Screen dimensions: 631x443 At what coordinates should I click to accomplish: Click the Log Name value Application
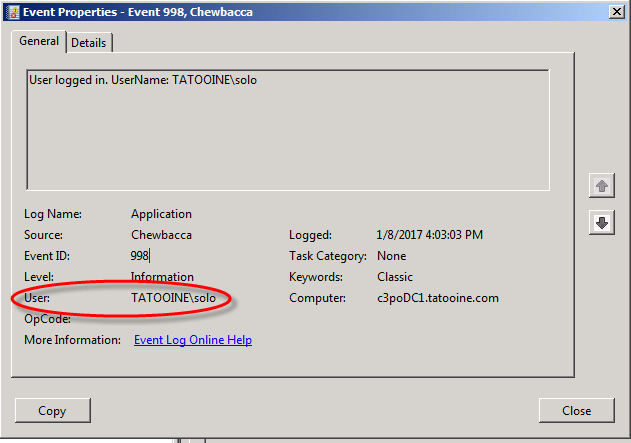161,214
